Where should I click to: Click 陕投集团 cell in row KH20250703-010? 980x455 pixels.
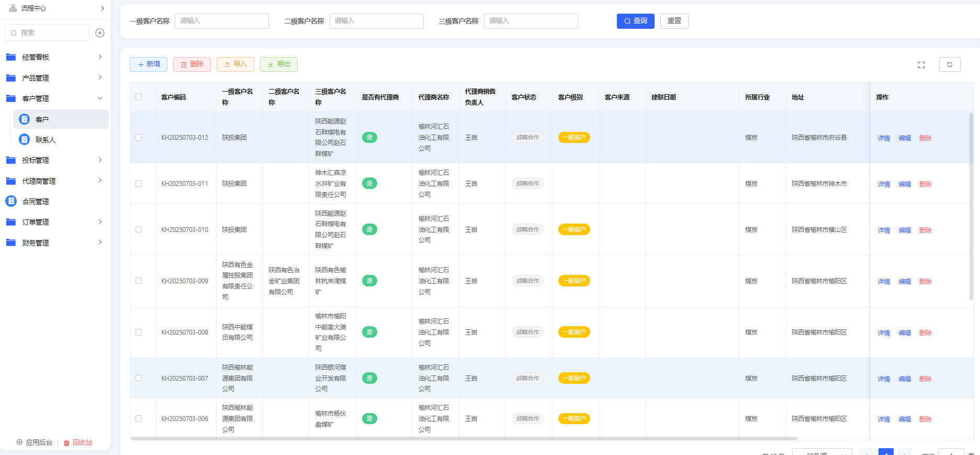pos(234,230)
